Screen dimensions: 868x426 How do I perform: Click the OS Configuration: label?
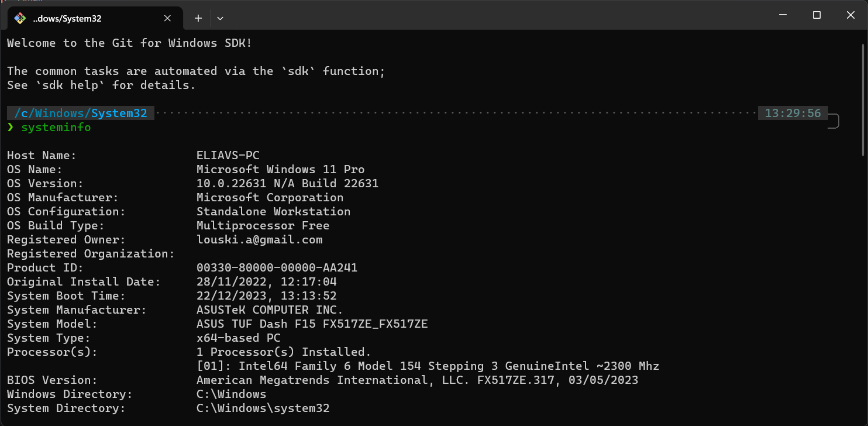pos(67,211)
